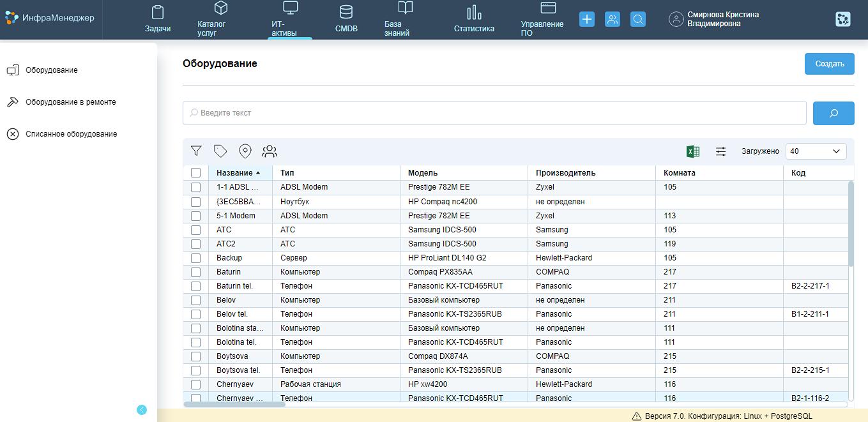
Task: Click the location pin icon
Action: click(245, 151)
